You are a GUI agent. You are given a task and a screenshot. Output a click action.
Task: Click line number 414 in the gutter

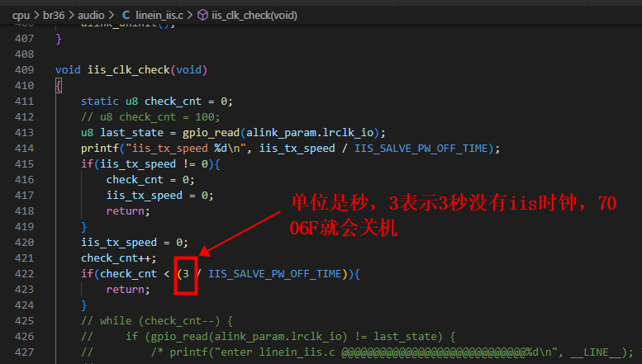(24, 149)
